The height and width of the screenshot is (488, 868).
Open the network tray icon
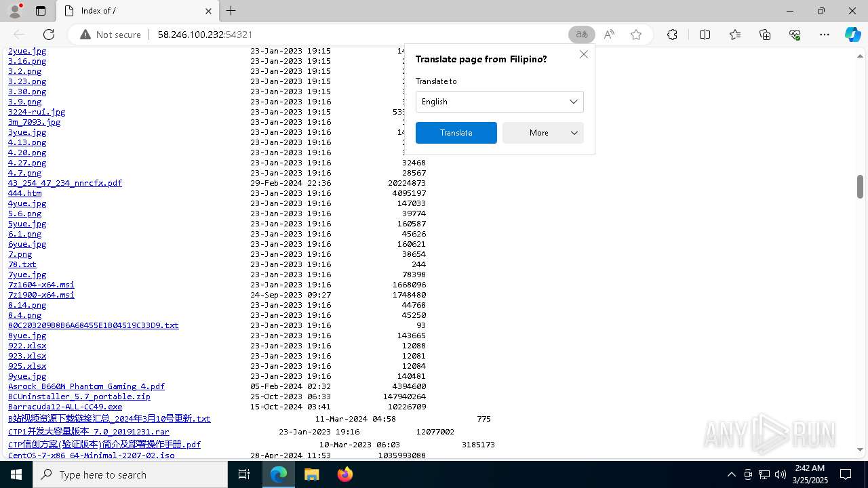(764, 474)
